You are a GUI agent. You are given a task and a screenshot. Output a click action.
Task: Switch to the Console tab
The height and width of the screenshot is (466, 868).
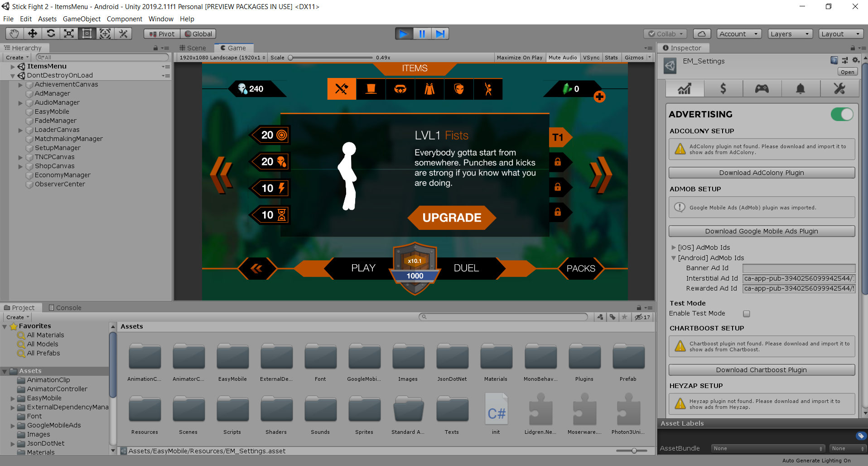(65, 308)
